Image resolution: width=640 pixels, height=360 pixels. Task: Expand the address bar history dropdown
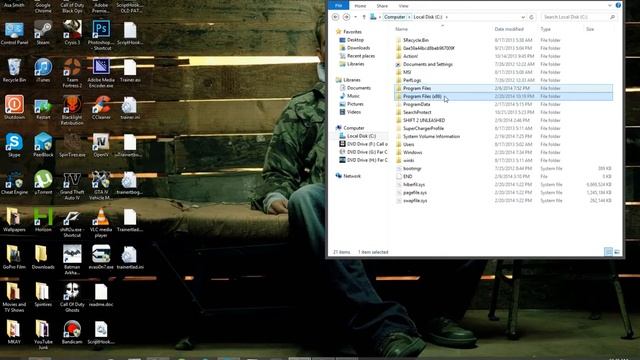523,17
